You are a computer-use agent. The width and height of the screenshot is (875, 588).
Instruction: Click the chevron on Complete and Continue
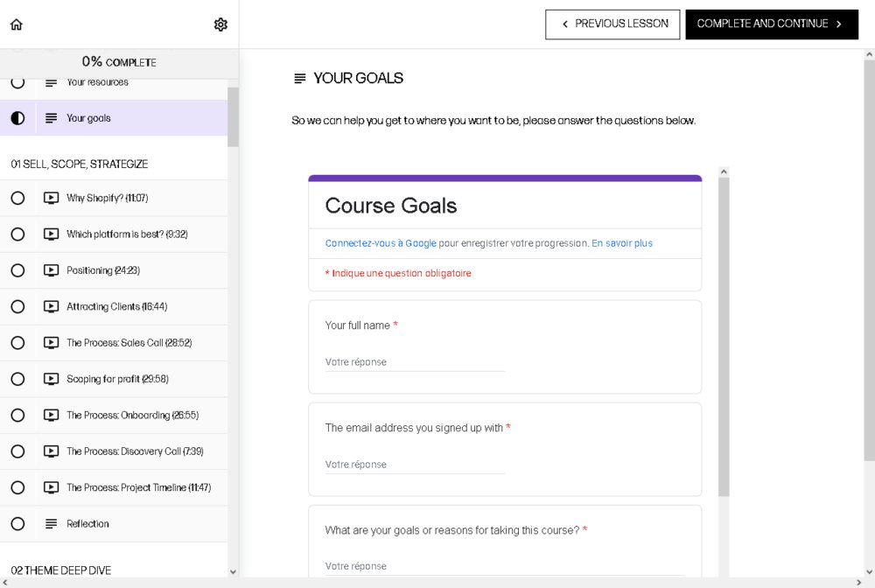(x=839, y=24)
